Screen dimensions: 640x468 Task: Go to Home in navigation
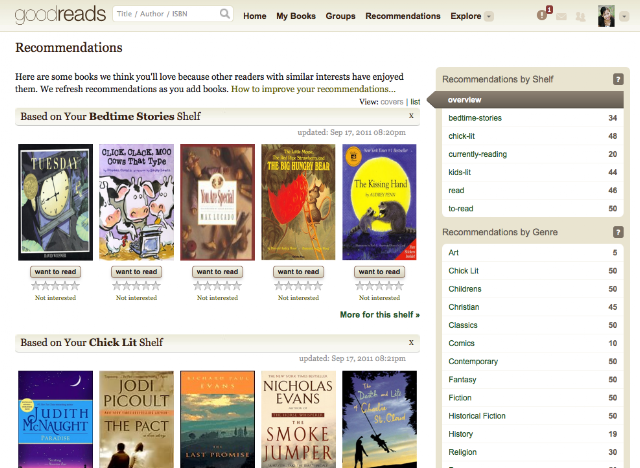click(255, 16)
